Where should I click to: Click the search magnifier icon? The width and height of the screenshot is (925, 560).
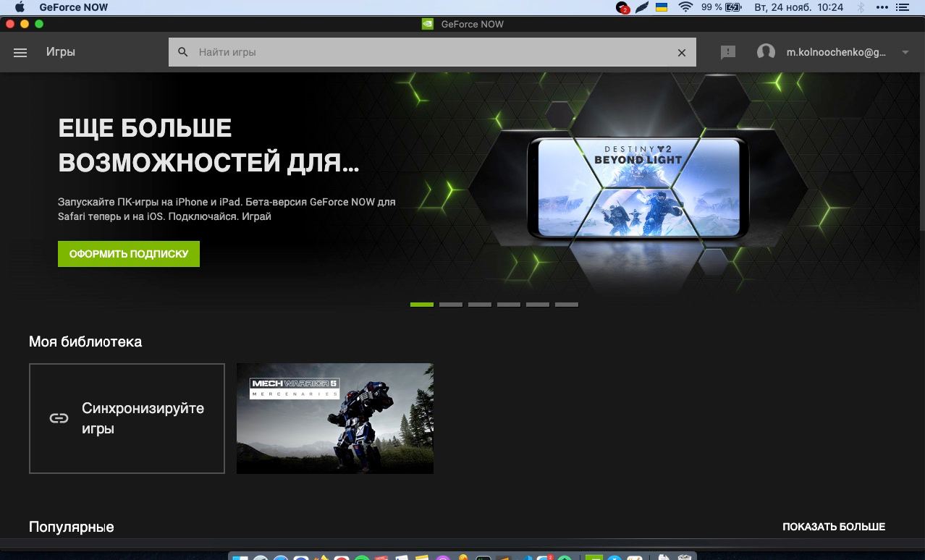183,52
